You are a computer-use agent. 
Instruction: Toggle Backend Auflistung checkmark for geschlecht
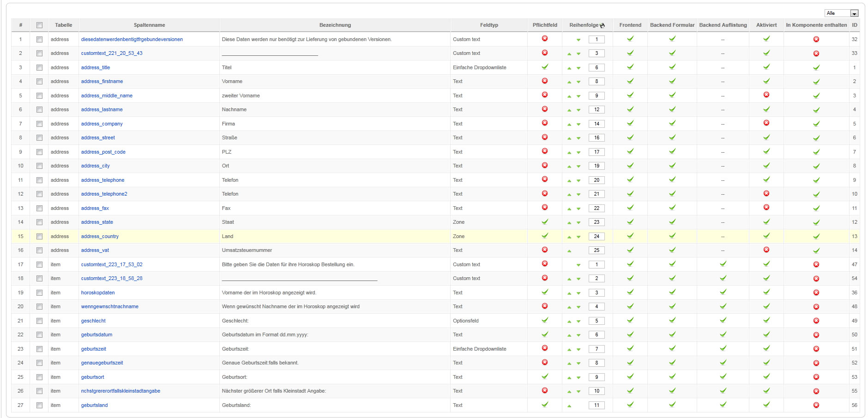click(x=723, y=320)
